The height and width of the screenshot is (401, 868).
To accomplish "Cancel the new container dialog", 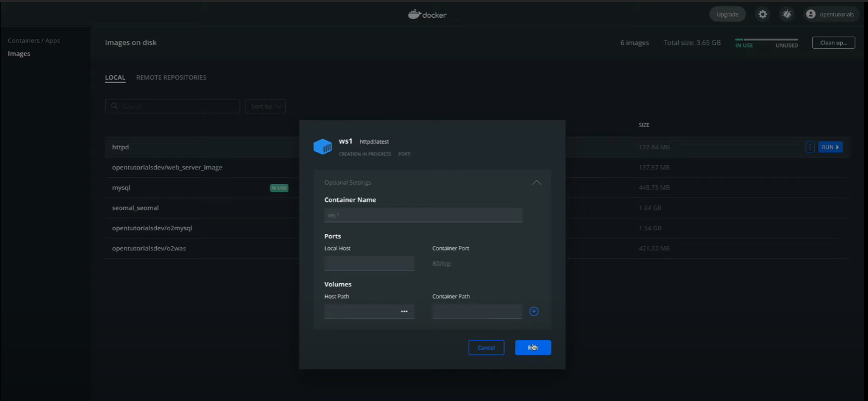I will [486, 347].
